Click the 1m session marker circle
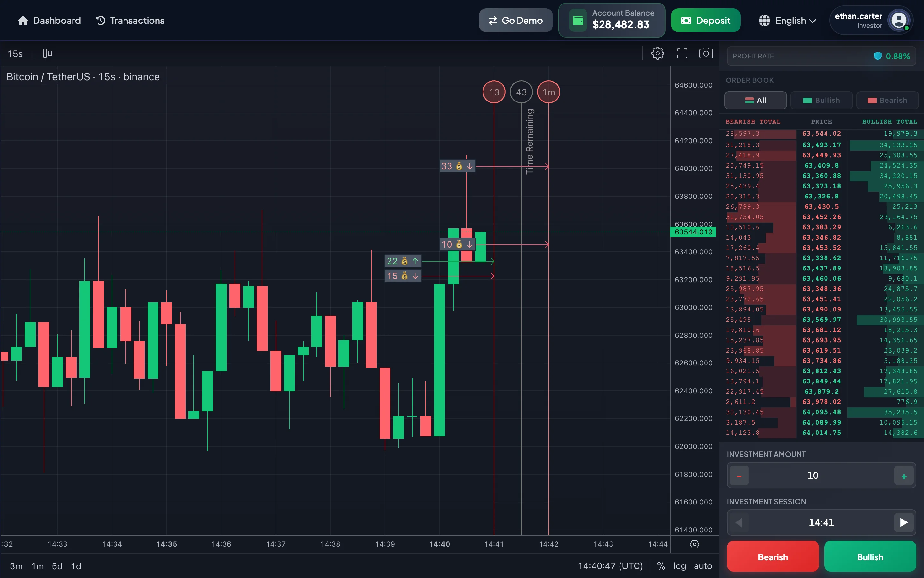924x578 pixels. coord(549,92)
